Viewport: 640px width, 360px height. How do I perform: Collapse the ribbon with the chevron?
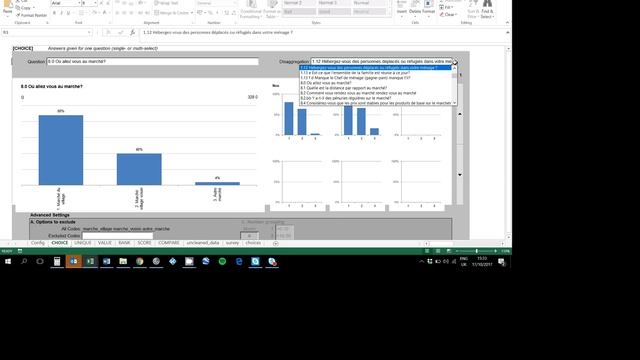click(507, 23)
